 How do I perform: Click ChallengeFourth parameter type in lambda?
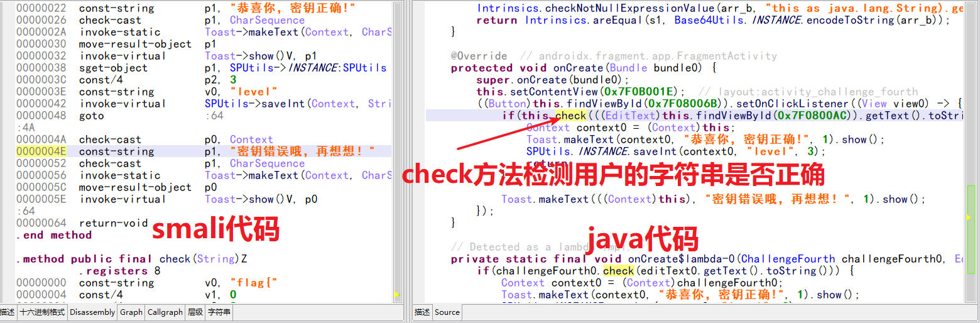click(x=788, y=259)
